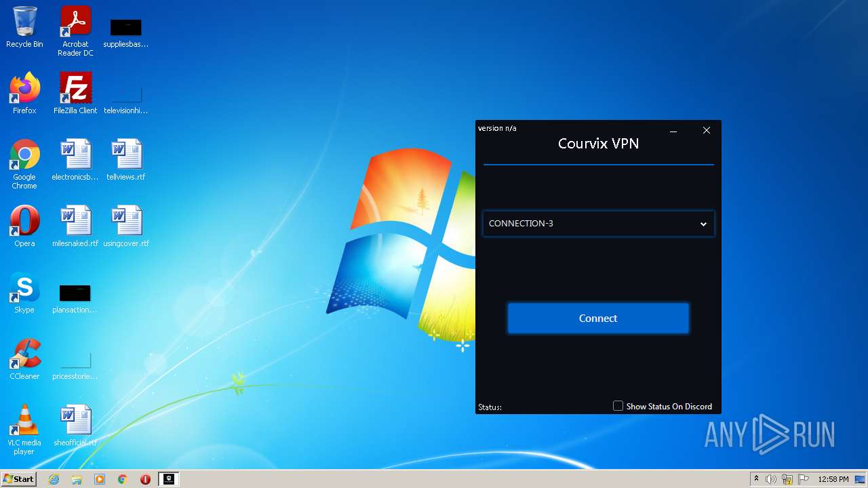Select the suppliesbas... desktop file
The image size is (868, 488).
coord(126,33)
